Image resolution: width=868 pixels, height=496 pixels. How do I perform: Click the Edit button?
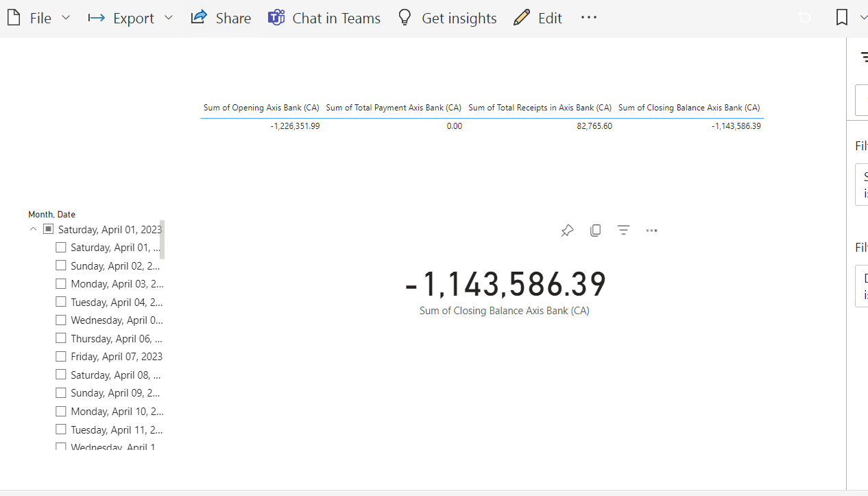click(x=538, y=19)
